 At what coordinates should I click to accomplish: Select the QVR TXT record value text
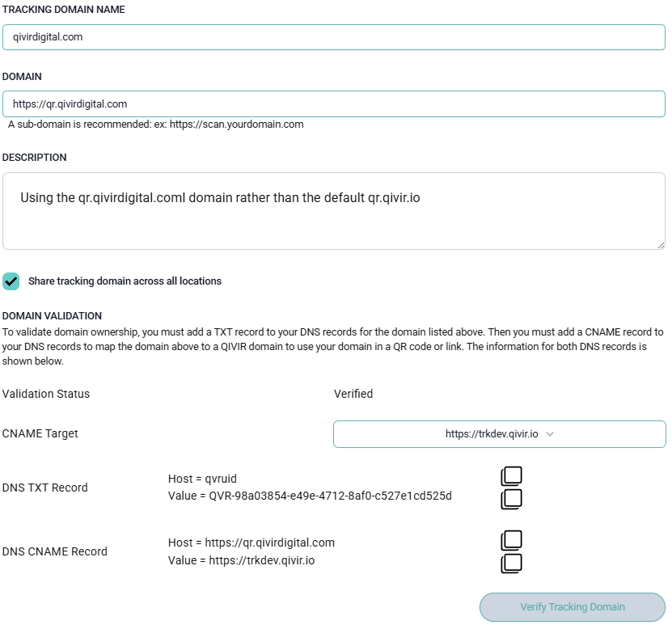click(330, 495)
